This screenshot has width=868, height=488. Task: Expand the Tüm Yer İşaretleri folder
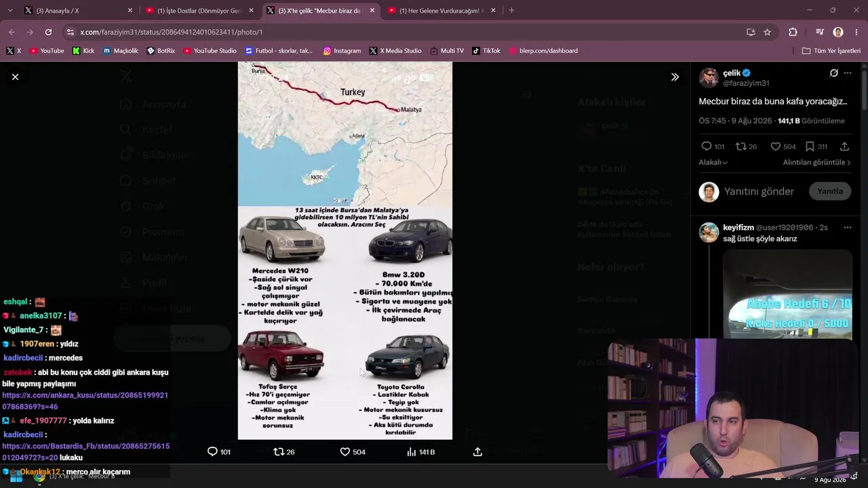[831, 51]
